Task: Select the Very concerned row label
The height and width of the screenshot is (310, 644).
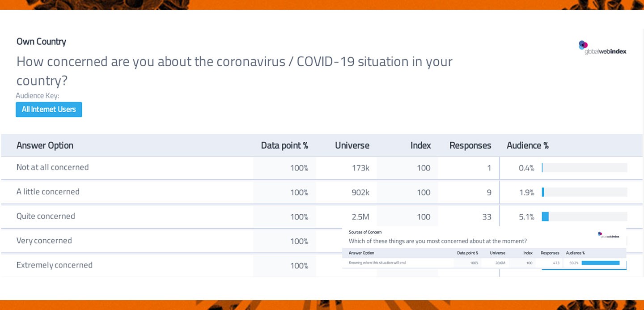Action: 44,241
